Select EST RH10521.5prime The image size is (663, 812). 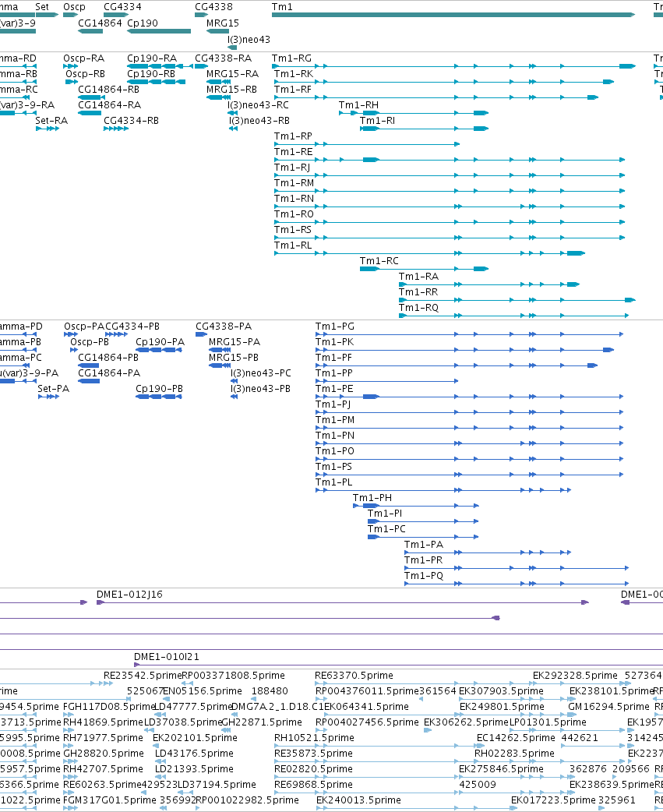tap(314, 738)
